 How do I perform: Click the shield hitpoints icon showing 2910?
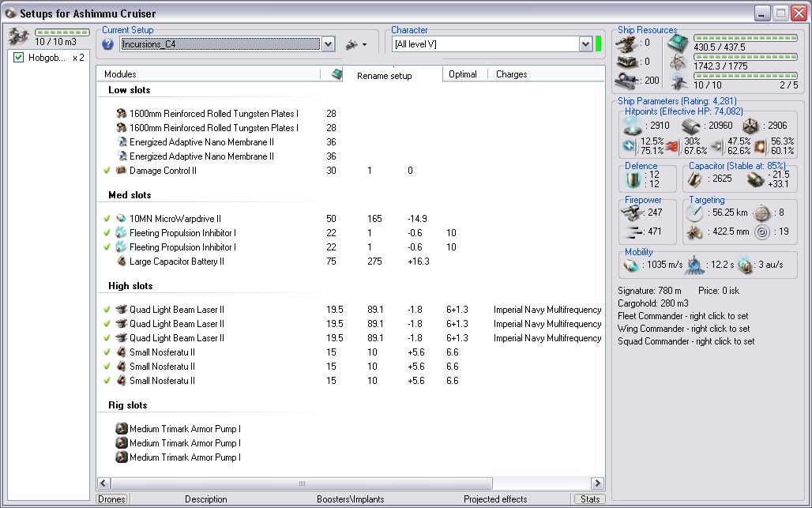(x=633, y=126)
